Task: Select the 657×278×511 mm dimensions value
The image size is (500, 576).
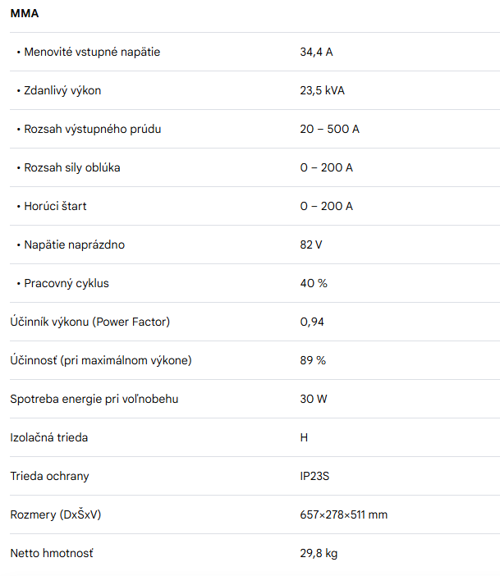Action: (x=343, y=515)
